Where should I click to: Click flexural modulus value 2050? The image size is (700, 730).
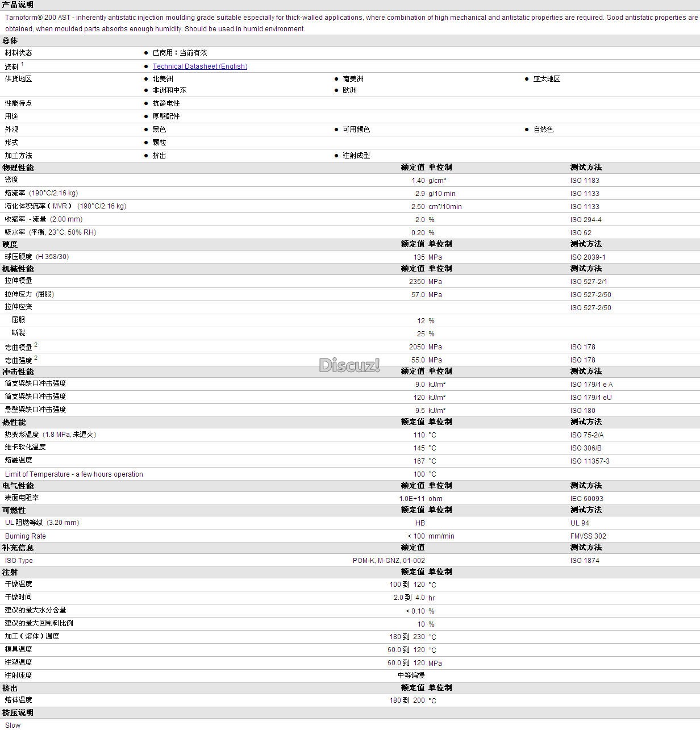(417, 347)
